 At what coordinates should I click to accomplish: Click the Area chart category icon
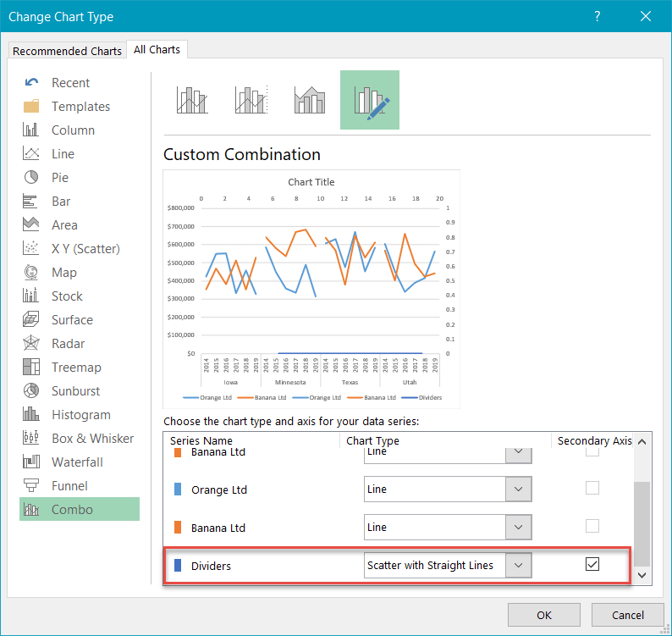(x=30, y=224)
